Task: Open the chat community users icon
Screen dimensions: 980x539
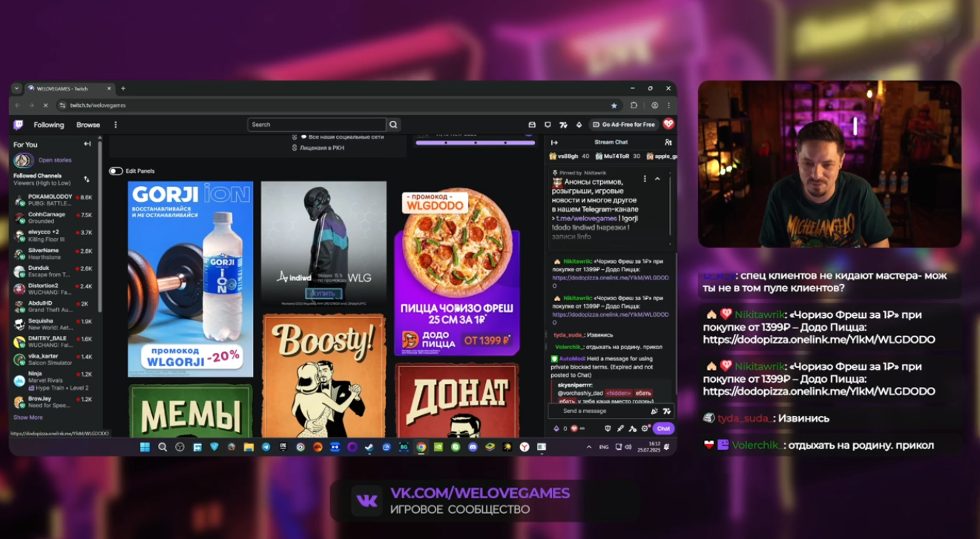Action: pos(668,142)
